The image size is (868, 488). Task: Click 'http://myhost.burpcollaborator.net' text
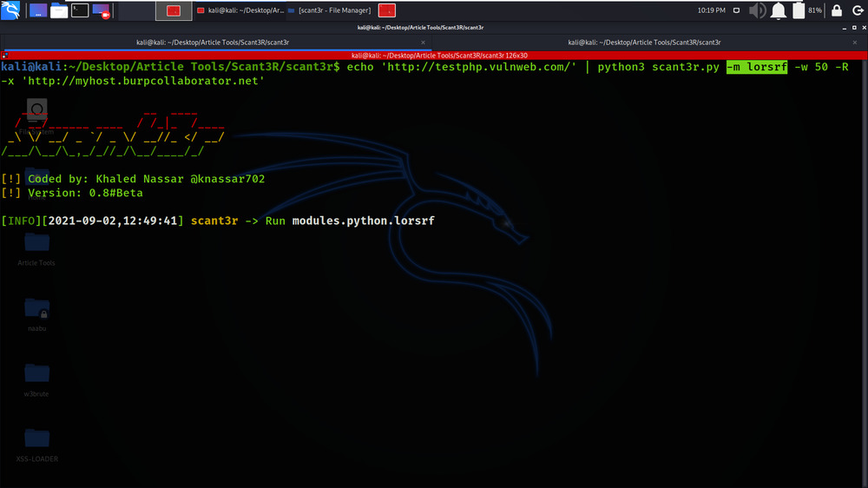pos(143,81)
